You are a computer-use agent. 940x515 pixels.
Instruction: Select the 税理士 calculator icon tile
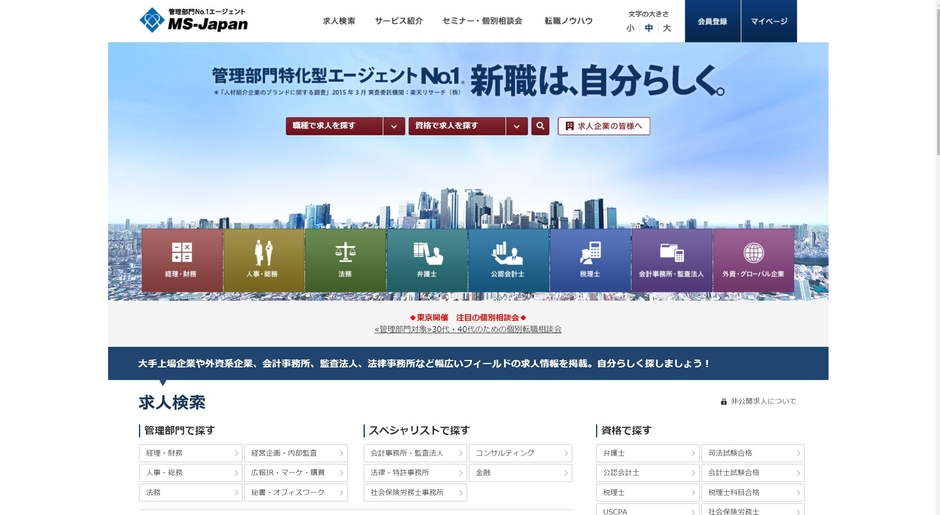click(590, 259)
